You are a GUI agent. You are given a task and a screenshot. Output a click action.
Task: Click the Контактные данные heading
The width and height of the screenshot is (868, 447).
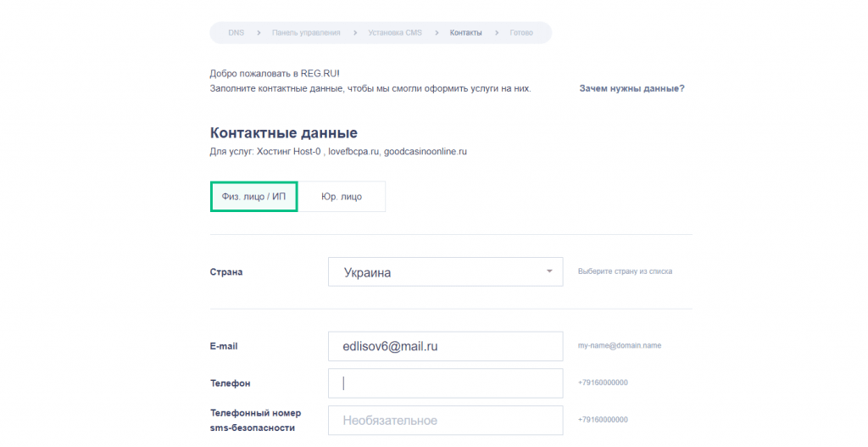point(283,133)
